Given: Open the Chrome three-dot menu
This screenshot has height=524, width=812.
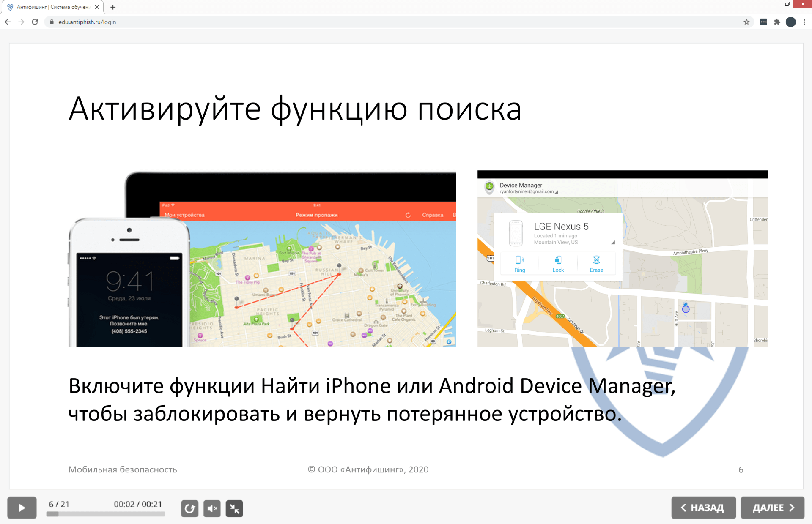Looking at the screenshot, I should (804, 22).
